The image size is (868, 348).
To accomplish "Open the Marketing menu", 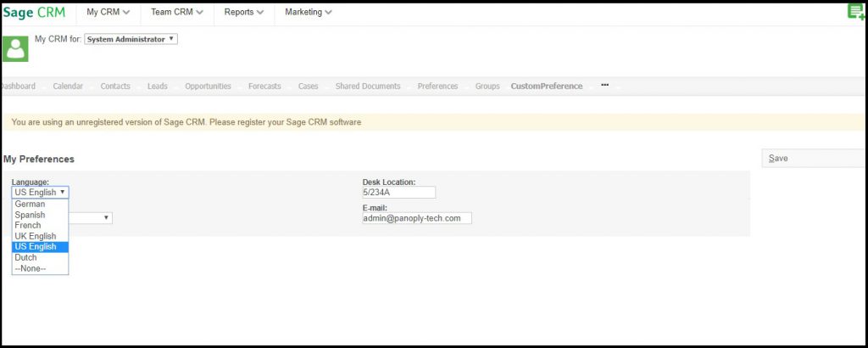I will [308, 13].
